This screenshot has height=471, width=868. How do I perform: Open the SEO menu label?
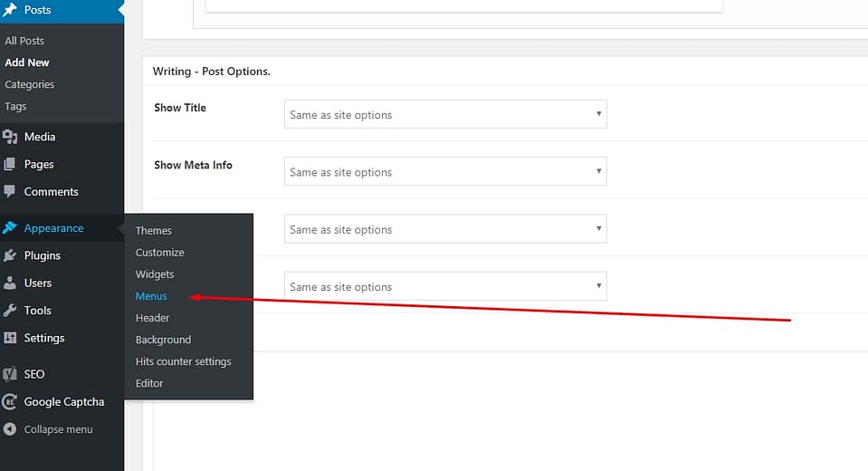tap(34, 374)
